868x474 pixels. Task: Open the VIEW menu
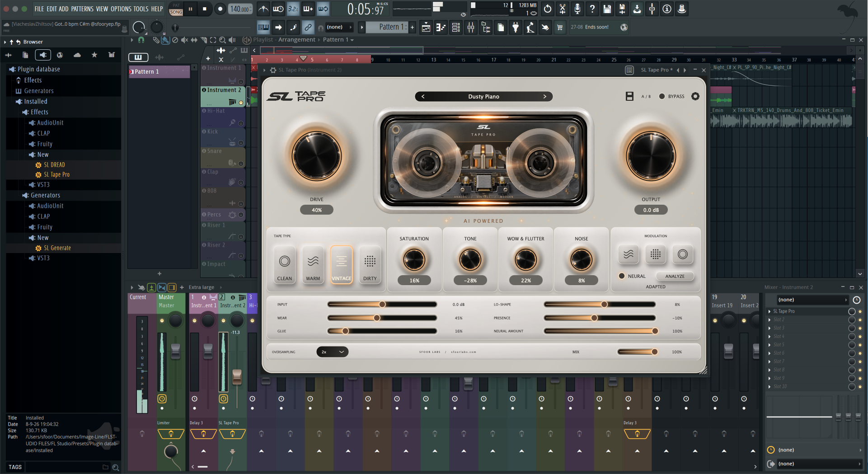102,9
